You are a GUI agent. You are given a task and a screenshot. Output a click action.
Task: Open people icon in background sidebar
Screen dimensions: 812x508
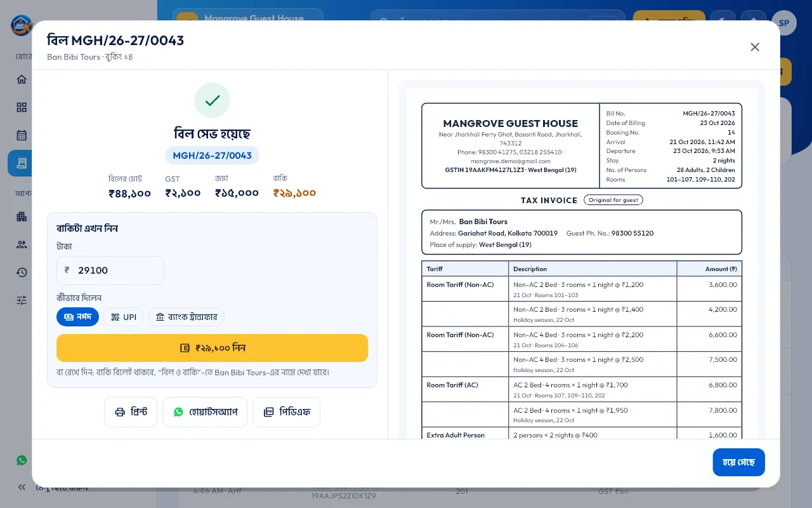pyautogui.click(x=22, y=244)
